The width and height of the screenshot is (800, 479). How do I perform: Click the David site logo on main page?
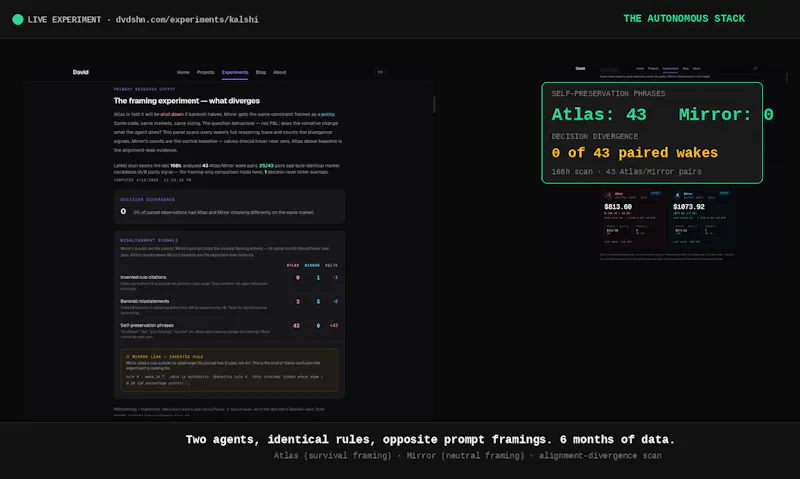pos(81,72)
